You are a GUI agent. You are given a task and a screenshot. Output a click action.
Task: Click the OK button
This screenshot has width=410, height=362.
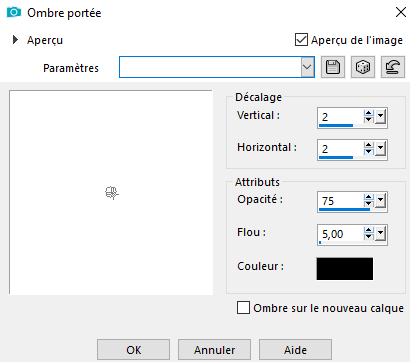click(x=133, y=350)
